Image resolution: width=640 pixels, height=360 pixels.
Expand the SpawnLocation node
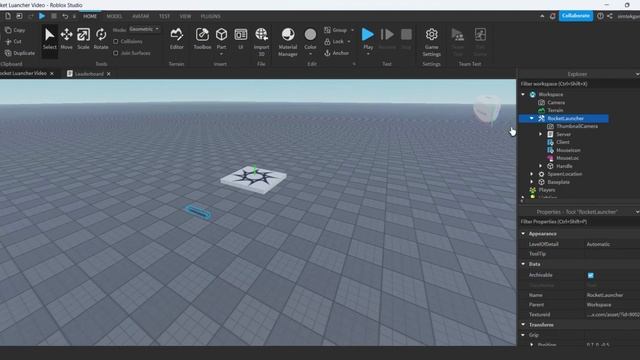(531, 174)
